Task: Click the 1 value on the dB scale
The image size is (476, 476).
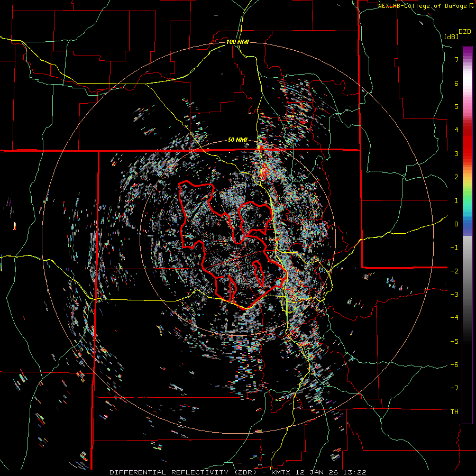Action: pos(456,200)
